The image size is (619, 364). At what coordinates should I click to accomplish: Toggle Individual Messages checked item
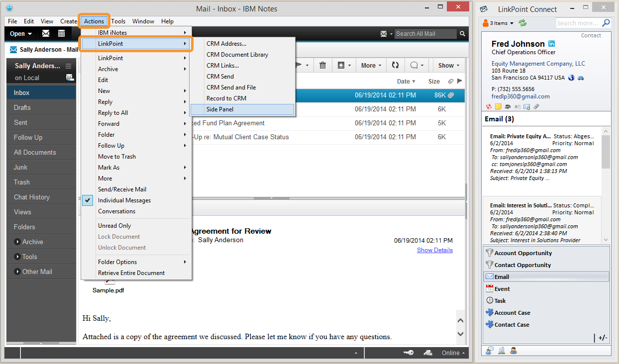point(136,200)
